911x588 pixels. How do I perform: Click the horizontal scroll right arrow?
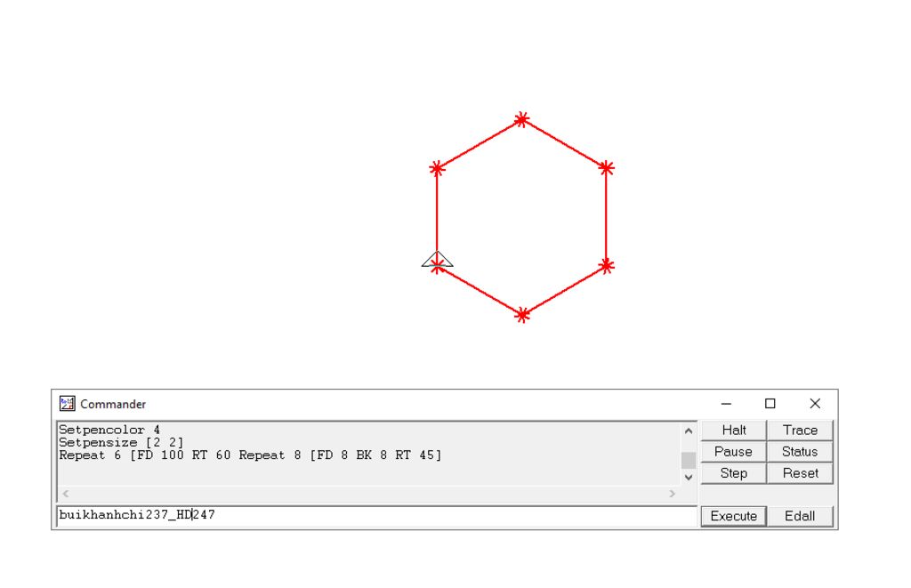click(673, 494)
